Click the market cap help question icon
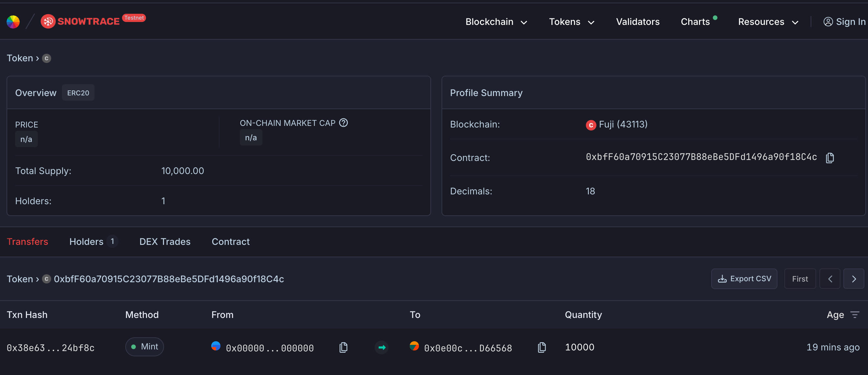 click(x=343, y=123)
